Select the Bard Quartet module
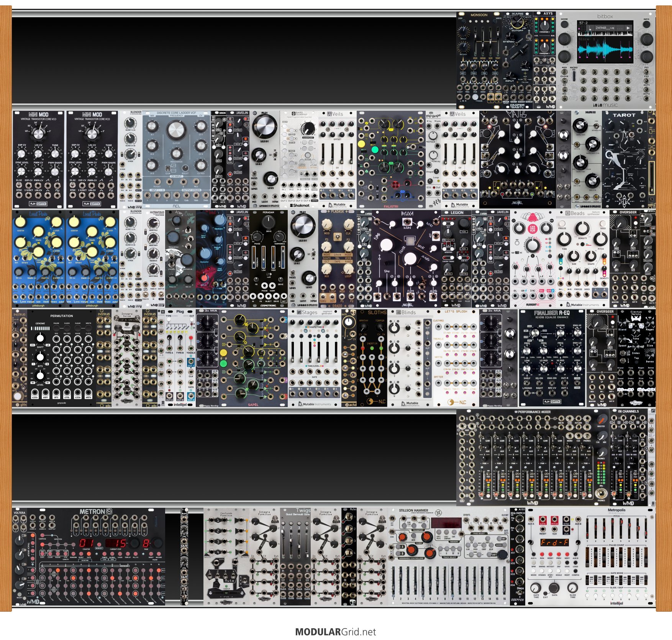Image resolution: width=672 pixels, height=640 pixels. pos(299,160)
